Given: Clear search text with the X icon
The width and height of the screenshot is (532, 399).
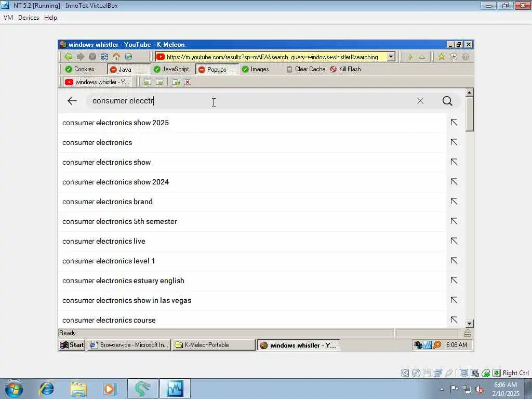Looking at the screenshot, I should [420, 101].
